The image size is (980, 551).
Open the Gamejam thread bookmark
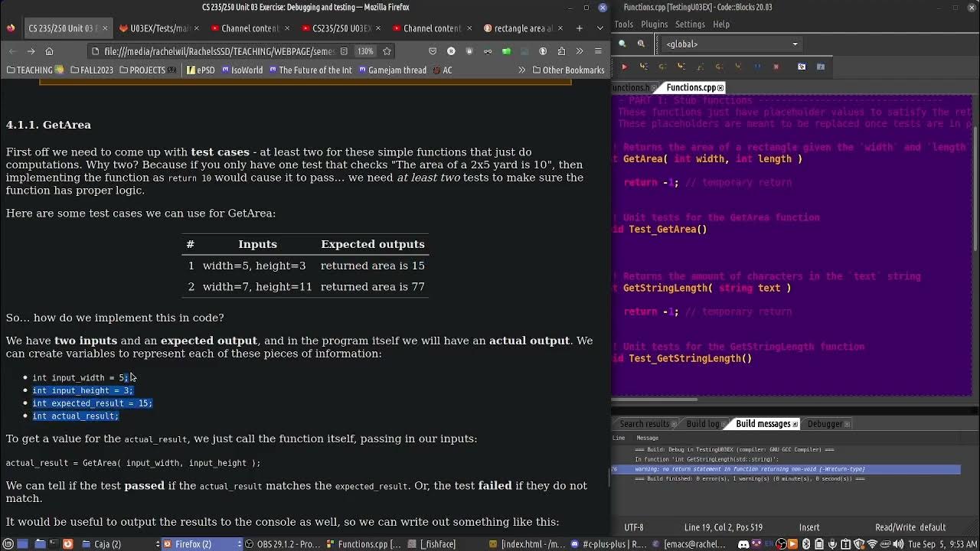point(392,70)
